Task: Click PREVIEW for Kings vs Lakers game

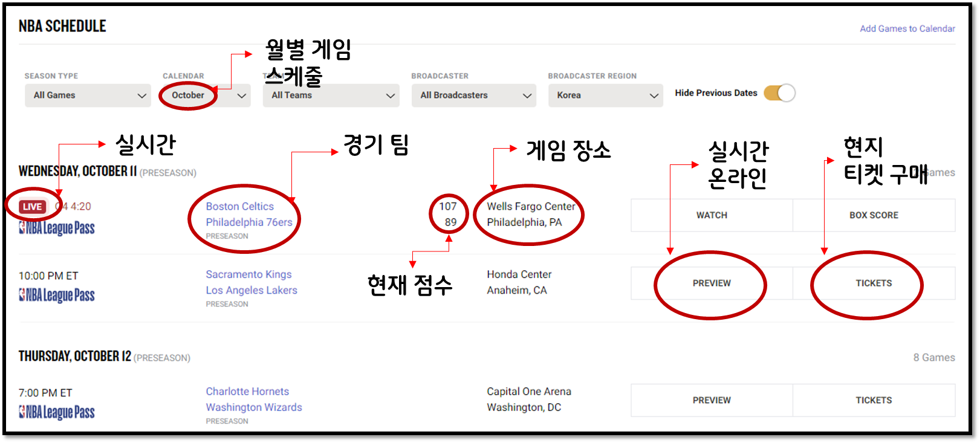Action: click(x=712, y=283)
